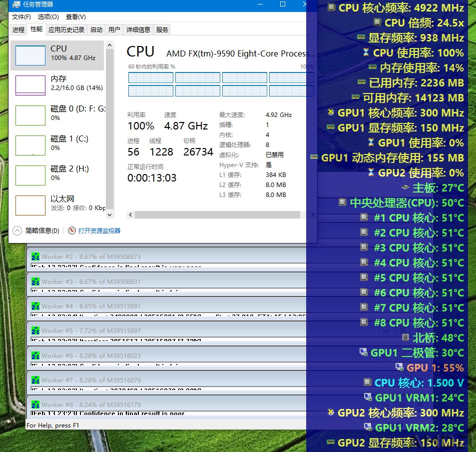Screen dimensions: 476x452
Task: Open the 查看(V) menu
Action: pos(76,17)
